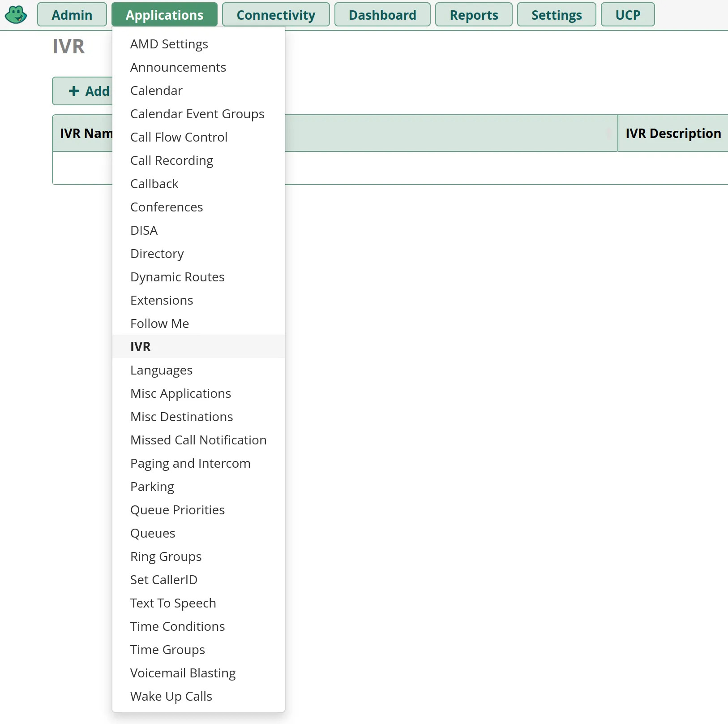Open Time Conditions from the menu

tap(177, 626)
